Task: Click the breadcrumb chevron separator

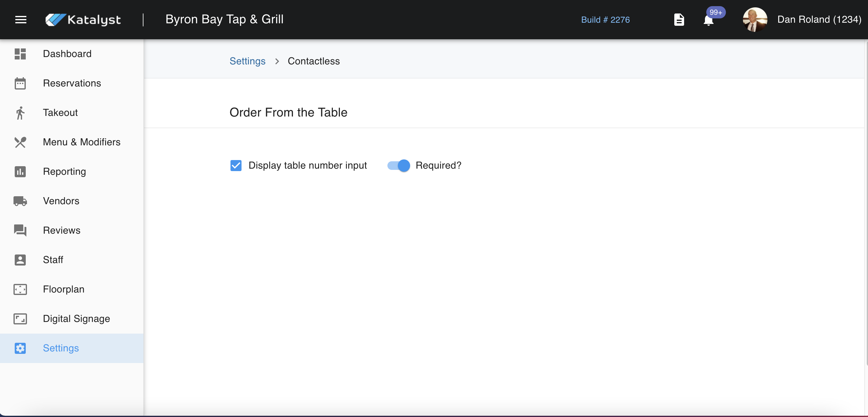Action: 277,61
